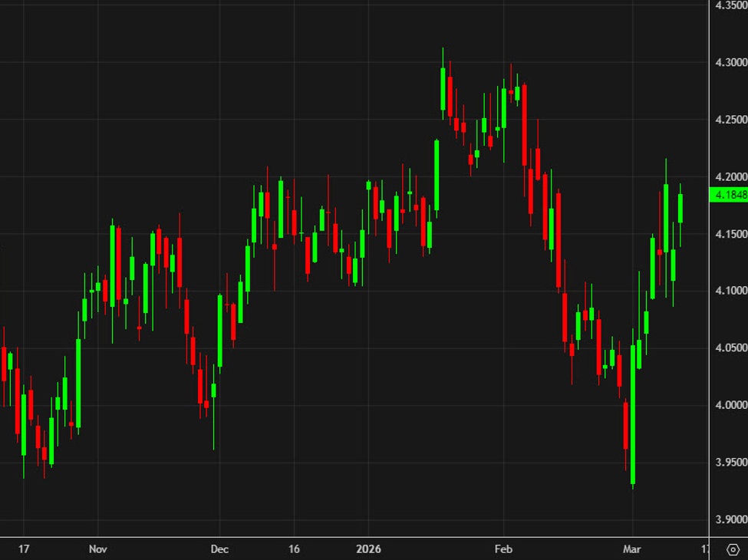
Task: Click the 17 date label at far left
Action: coord(23,549)
